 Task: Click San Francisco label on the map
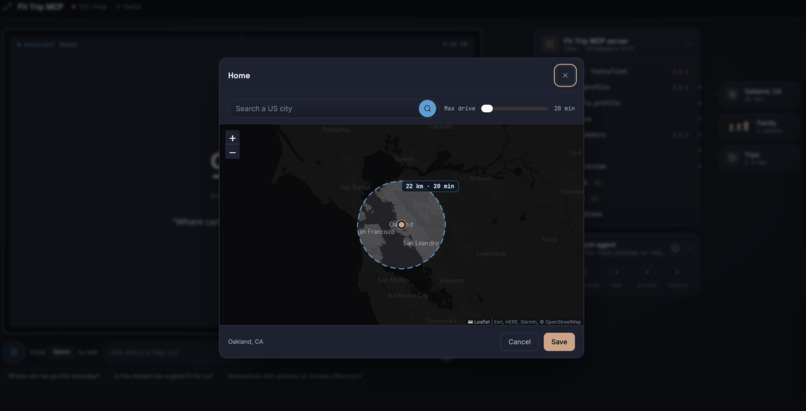pos(376,232)
